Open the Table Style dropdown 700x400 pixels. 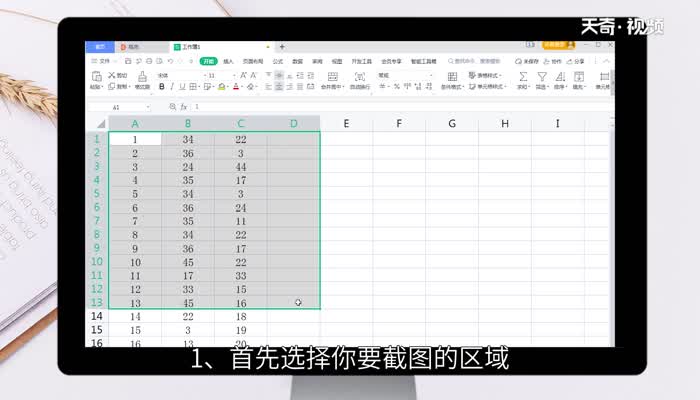point(485,75)
